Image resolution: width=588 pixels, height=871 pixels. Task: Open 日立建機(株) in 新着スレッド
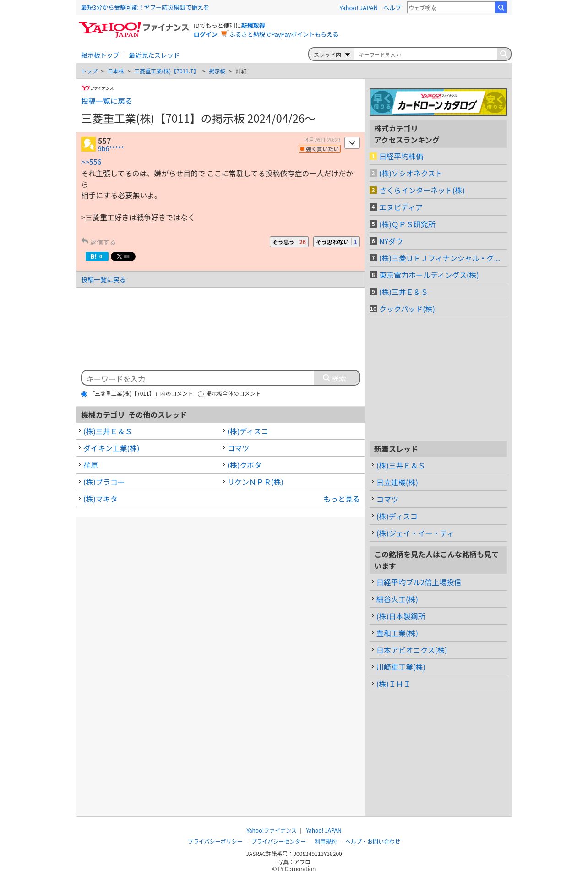point(397,483)
